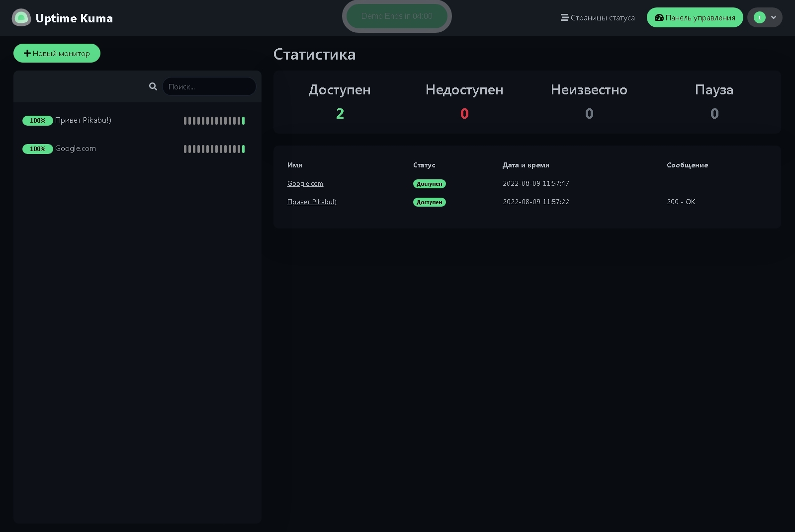Image resolution: width=795 pixels, height=532 pixels.
Task: Click Доступен status badge for Google.com
Action: point(430,184)
